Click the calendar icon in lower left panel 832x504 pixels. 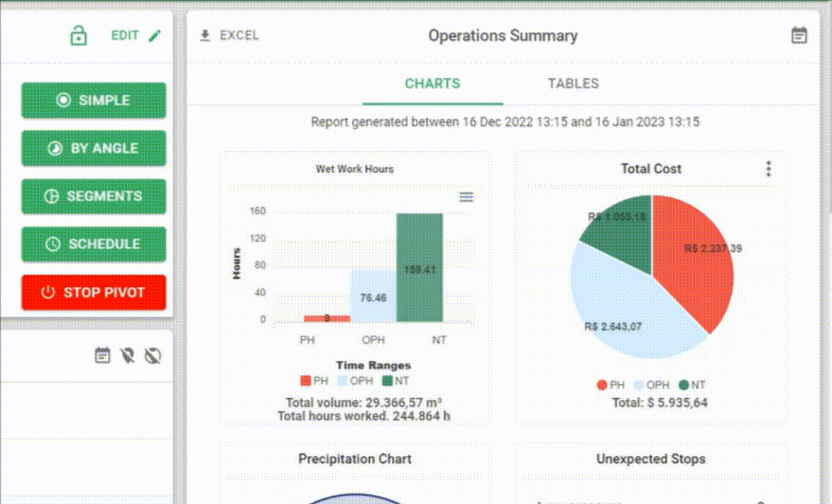click(x=102, y=355)
